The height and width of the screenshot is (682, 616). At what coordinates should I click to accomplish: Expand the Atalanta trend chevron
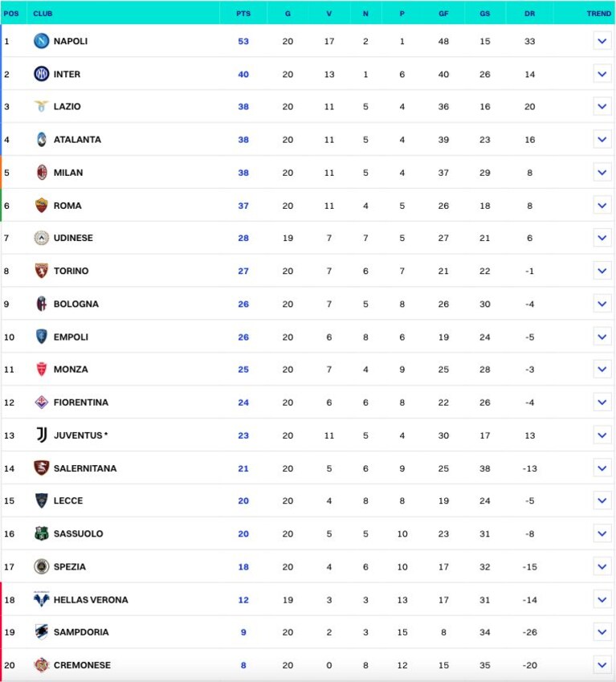(602, 140)
